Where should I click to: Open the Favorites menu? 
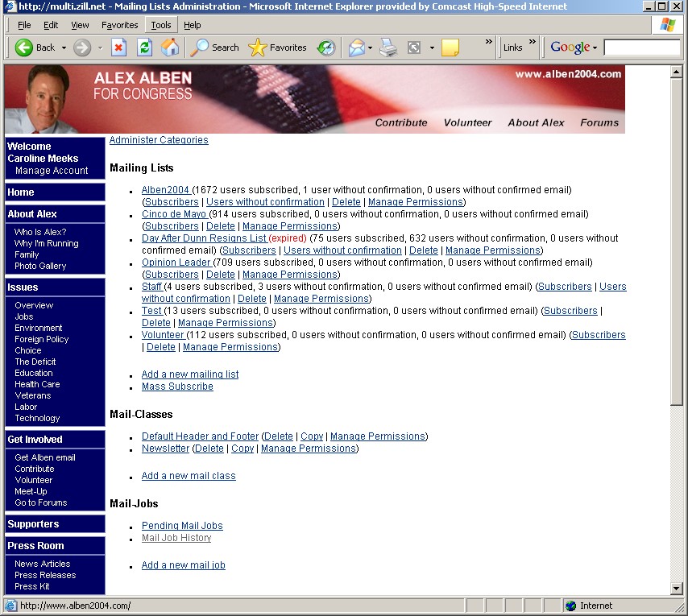[119, 24]
